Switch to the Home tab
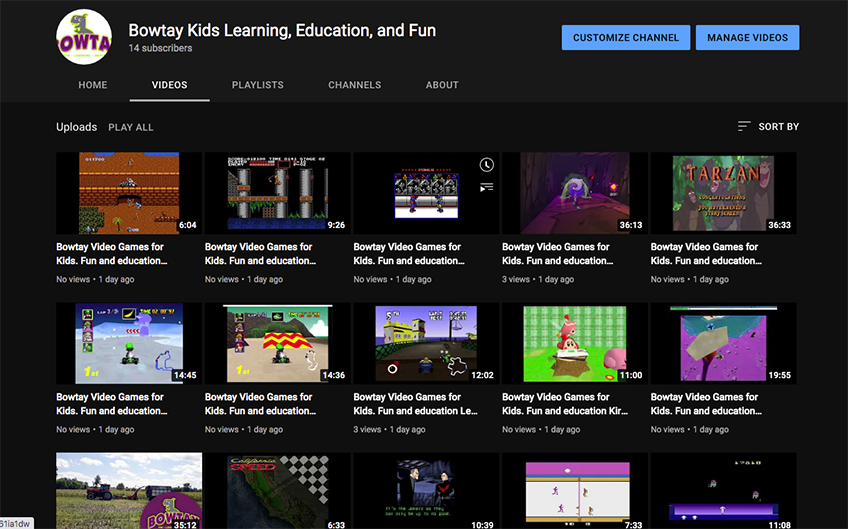848x529 pixels. (93, 85)
